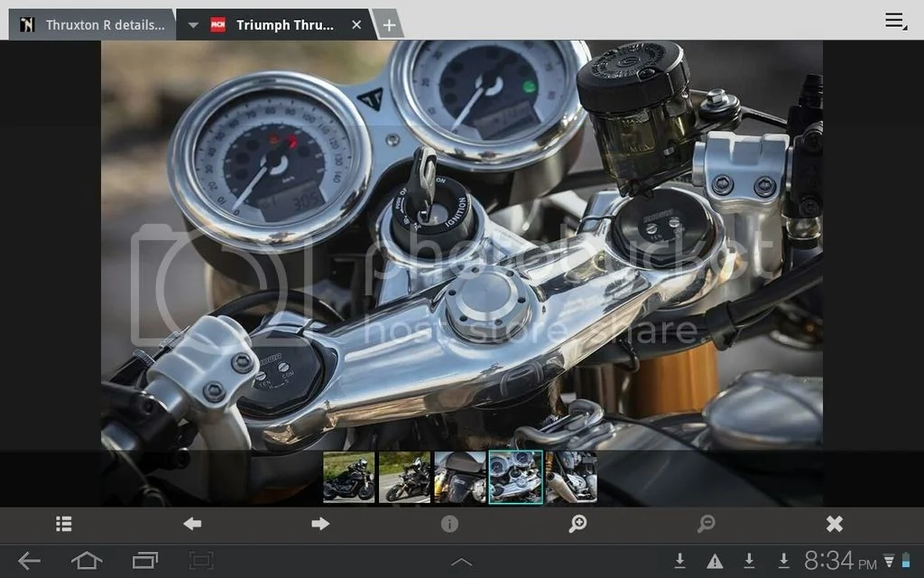Open the tab dropdown arrow beside MCN tab
This screenshot has height=578, width=924.
[192, 25]
